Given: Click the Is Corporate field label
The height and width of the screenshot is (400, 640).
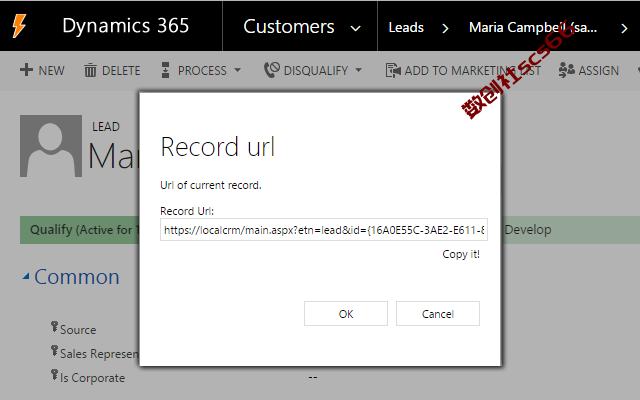Looking at the screenshot, I should pos(93,378).
